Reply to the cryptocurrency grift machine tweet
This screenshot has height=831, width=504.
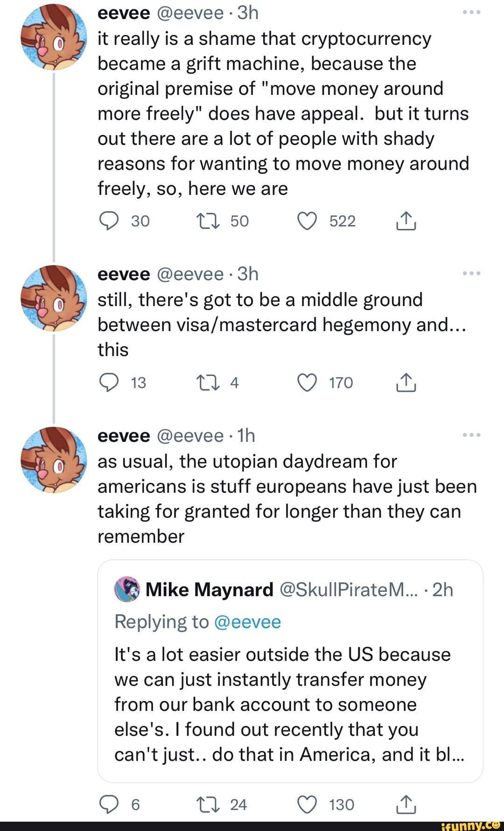[x=110, y=220]
